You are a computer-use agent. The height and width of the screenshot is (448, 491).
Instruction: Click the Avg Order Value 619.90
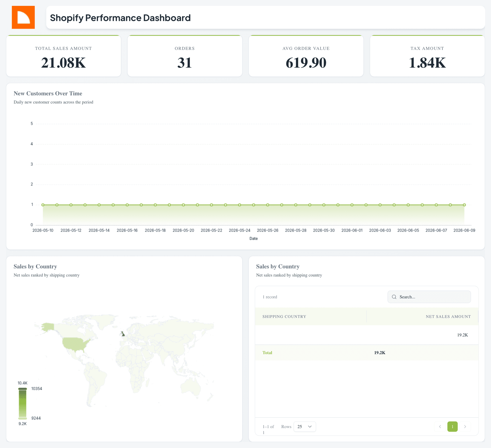click(306, 63)
